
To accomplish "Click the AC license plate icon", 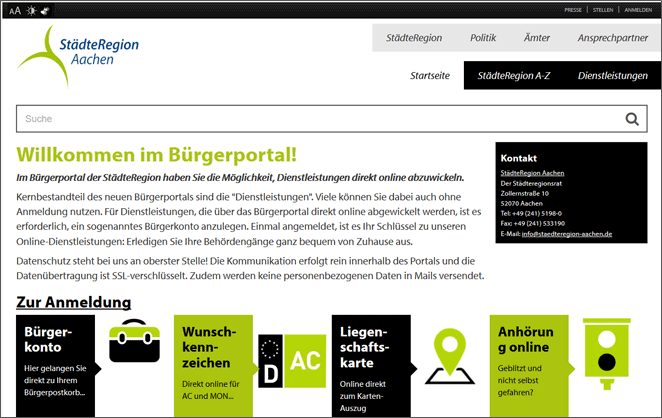I will 292,361.
